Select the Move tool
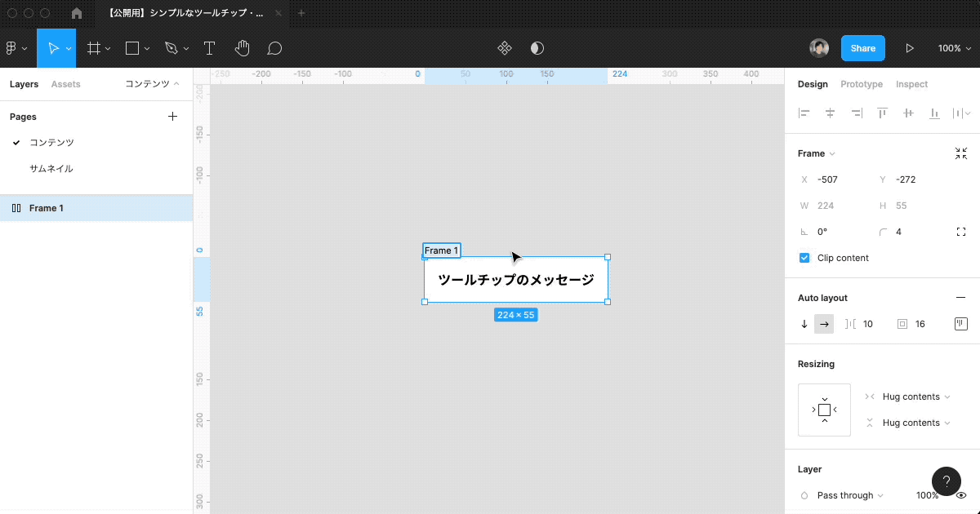Image resolution: width=980 pixels, height=514 pixels. (x=55, y=47)
